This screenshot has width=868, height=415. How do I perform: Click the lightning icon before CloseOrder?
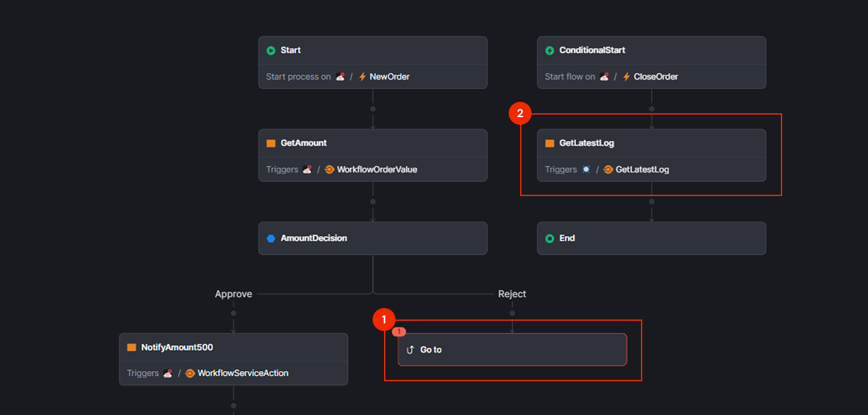627,76
